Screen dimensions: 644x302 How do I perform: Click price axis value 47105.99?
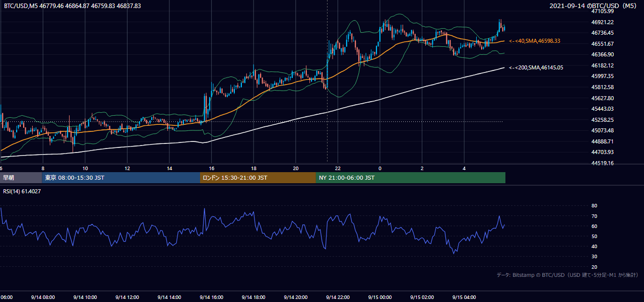(602, 11)
